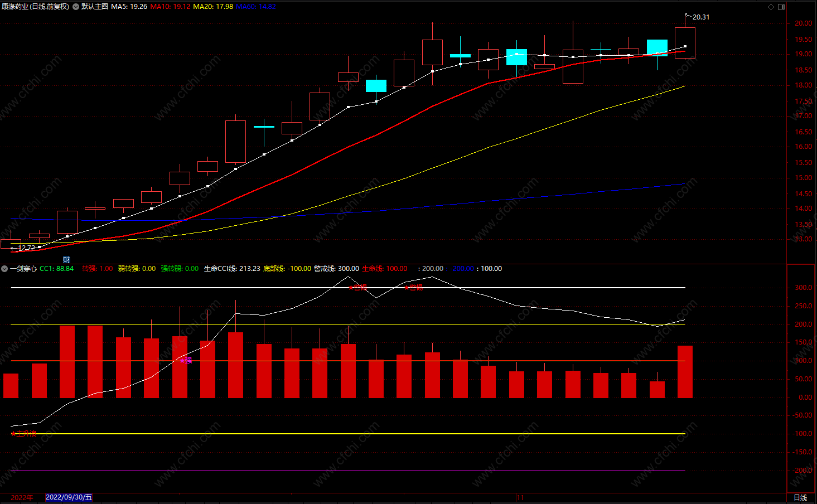Click the tallest red CCI bar at far right

(x=685, y=372)
